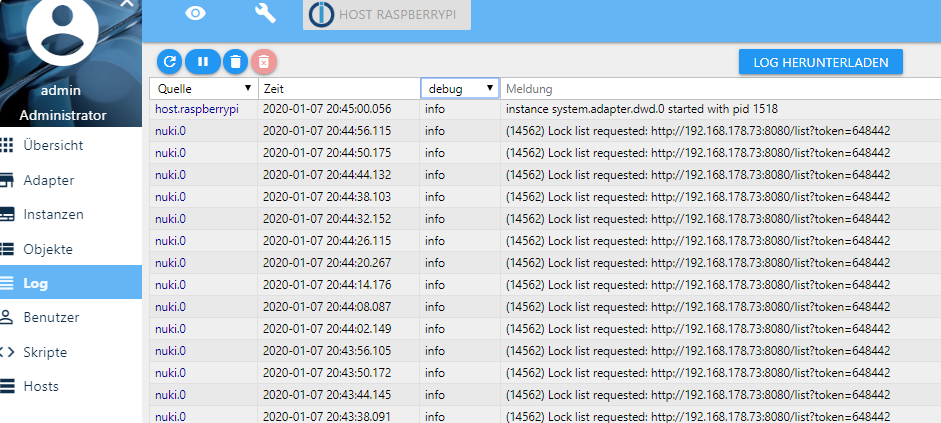
Task: Click timestamp 2020-01-07 20:44:20.267
Action: click(327, 263)
